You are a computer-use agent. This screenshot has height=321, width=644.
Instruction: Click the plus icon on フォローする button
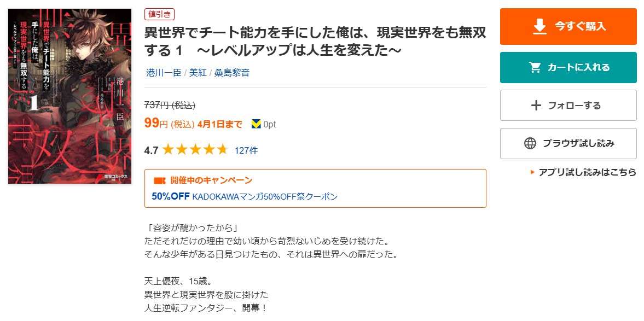535,105
